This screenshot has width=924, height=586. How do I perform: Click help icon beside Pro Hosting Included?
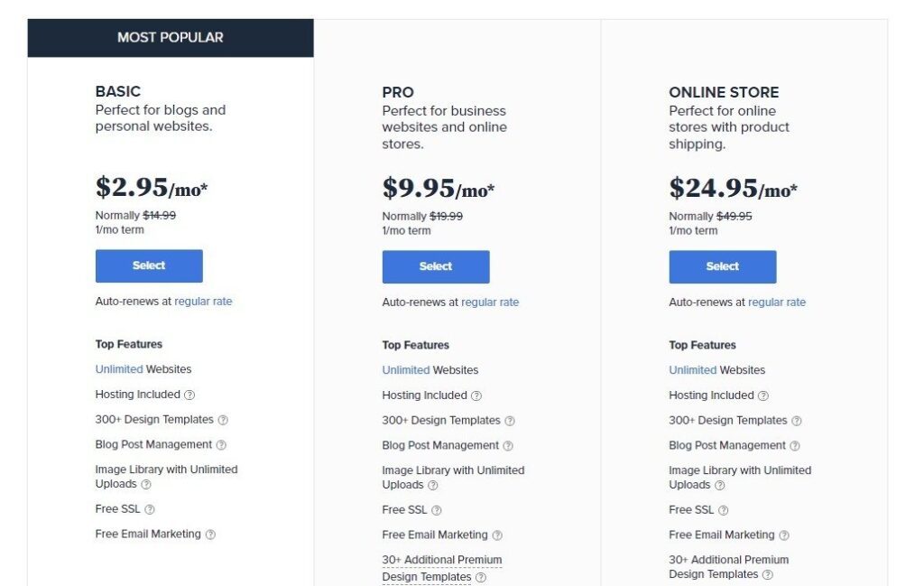coord(476,395)
